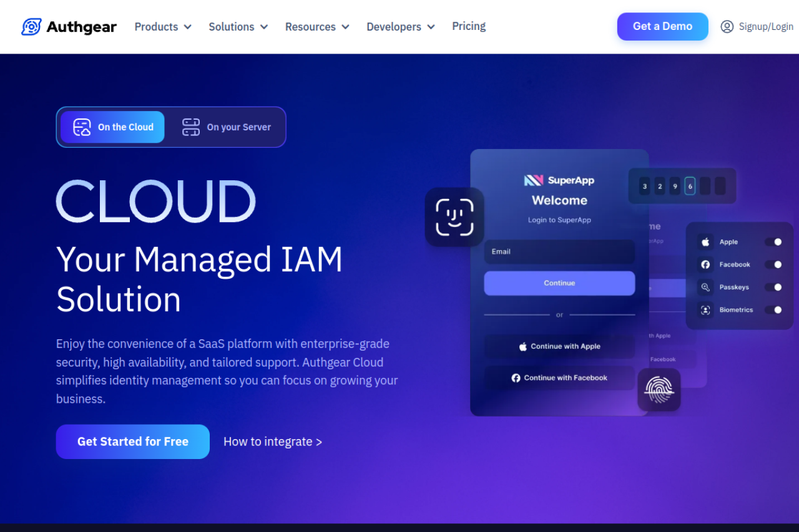The height and width of the screenshot is (532, 799).
Task: Click the Passkeys key icon
Action: (705, 287)
